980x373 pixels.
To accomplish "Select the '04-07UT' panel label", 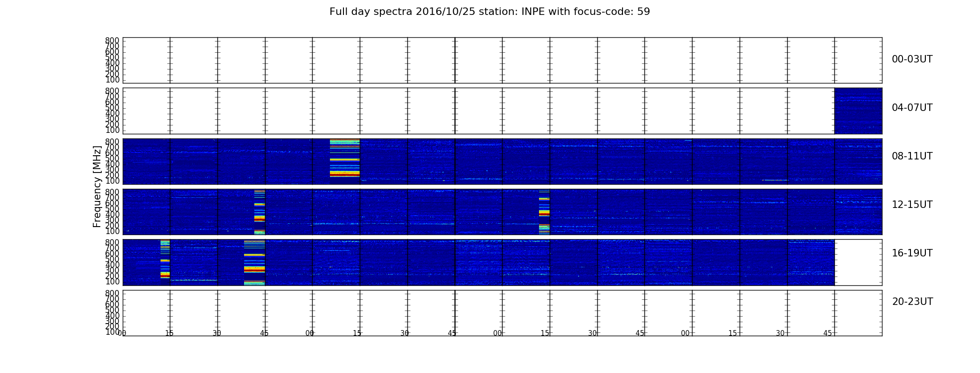I will pos(912,108).
